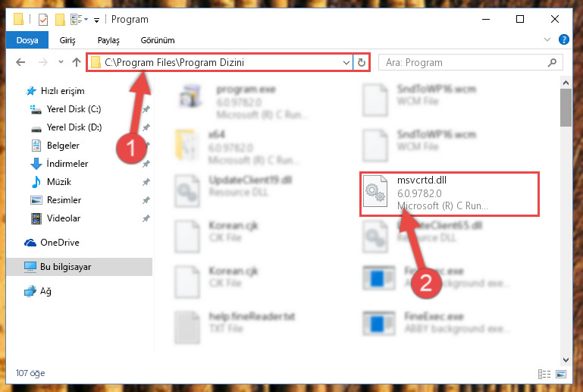Click the back navigation arrow
The image size is (583, 392).
tap(20, 62)
